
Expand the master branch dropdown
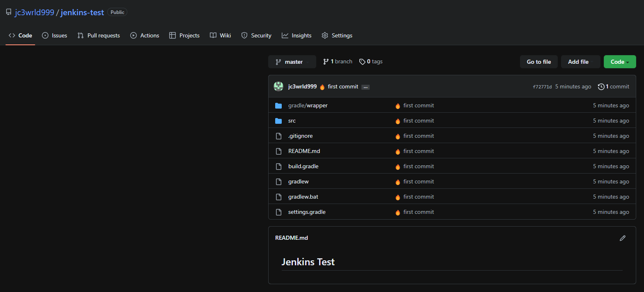click(x=292, y=62)
